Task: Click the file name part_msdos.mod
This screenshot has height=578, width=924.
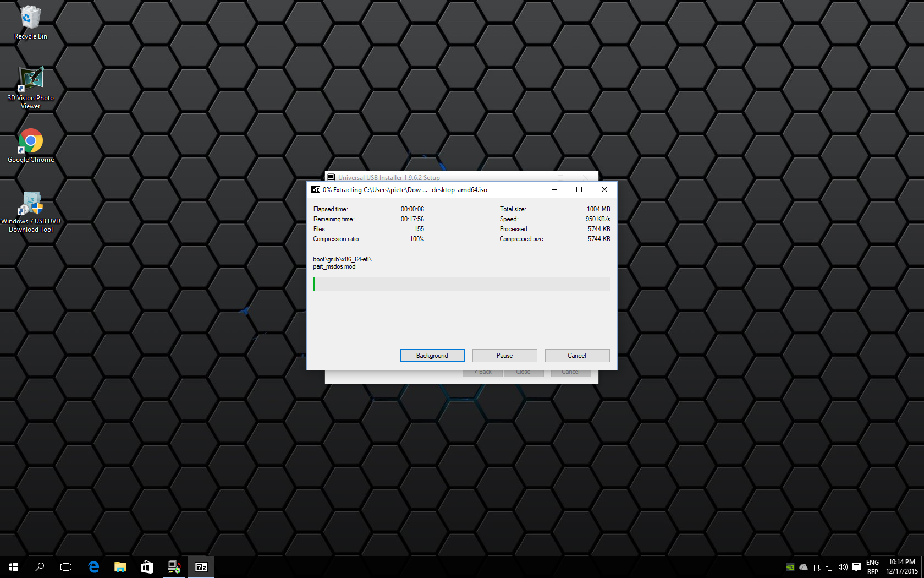Action: click(334, 266)
